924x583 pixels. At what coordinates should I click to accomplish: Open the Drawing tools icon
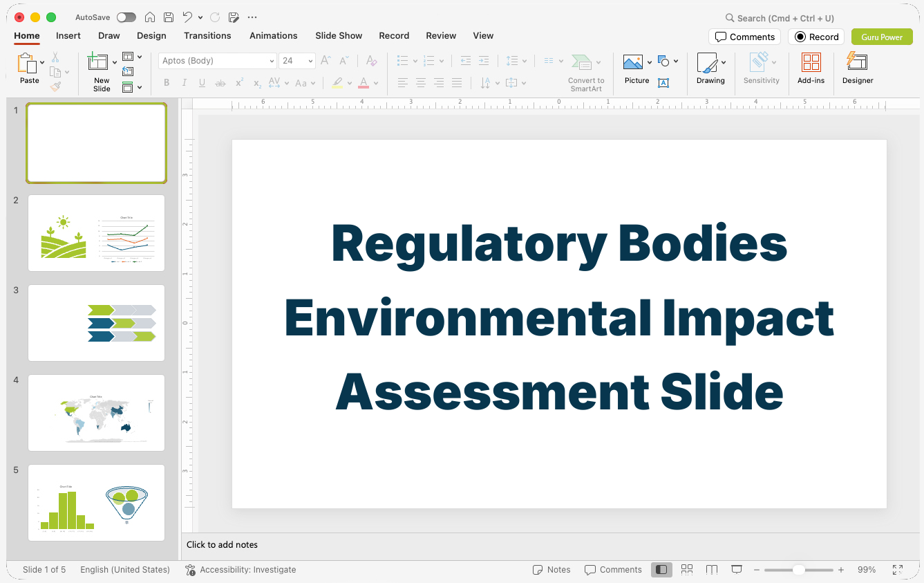click(707, 63)
